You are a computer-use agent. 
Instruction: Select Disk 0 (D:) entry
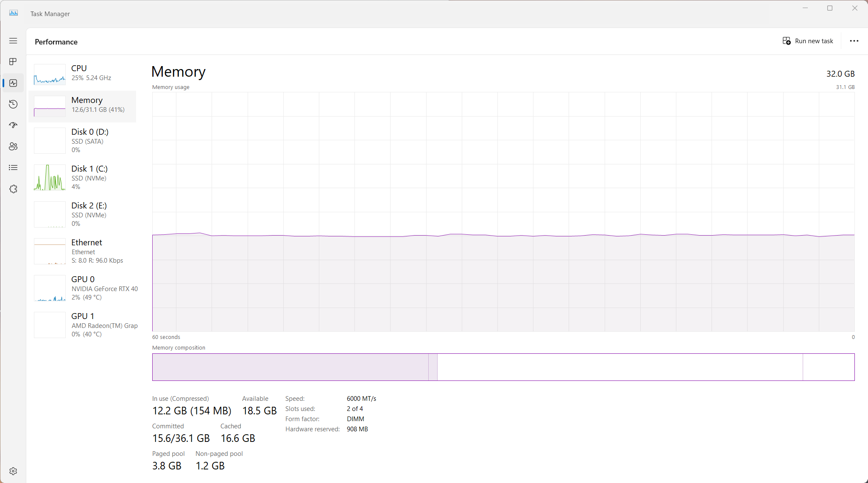click(x=82, y=141)
